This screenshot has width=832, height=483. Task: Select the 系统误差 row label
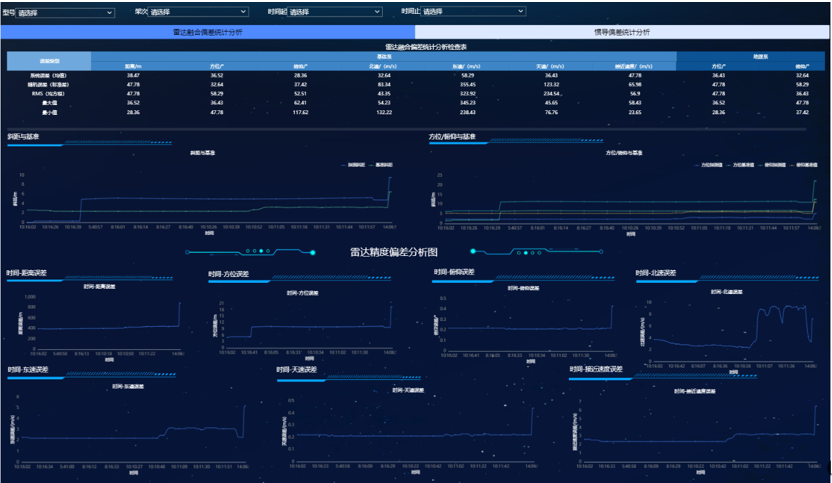(x=49, y=76)
